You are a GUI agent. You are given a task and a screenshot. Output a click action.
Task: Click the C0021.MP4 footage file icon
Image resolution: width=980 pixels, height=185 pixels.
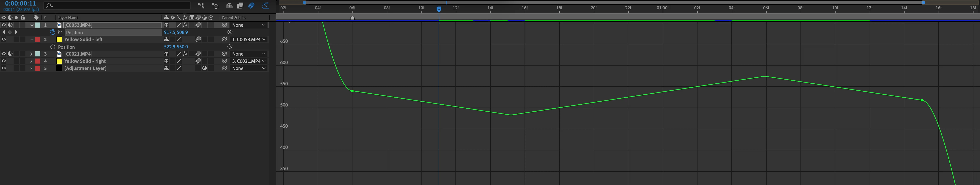[59, 54]
